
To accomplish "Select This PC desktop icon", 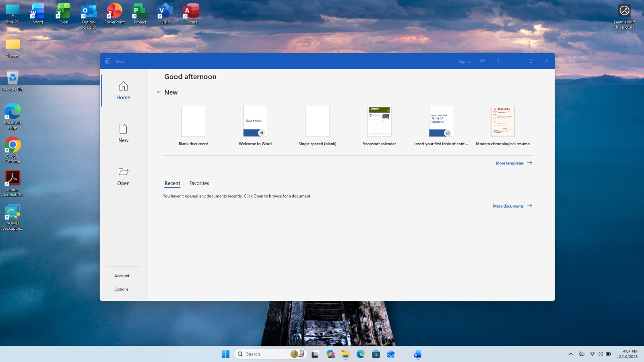I will (x=12, y=14).
